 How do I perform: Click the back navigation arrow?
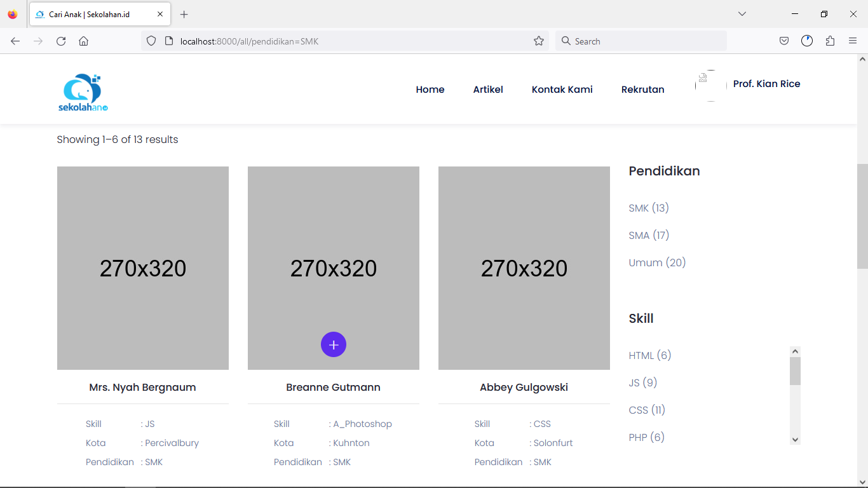pyautogui.click(x=15, y=41)
